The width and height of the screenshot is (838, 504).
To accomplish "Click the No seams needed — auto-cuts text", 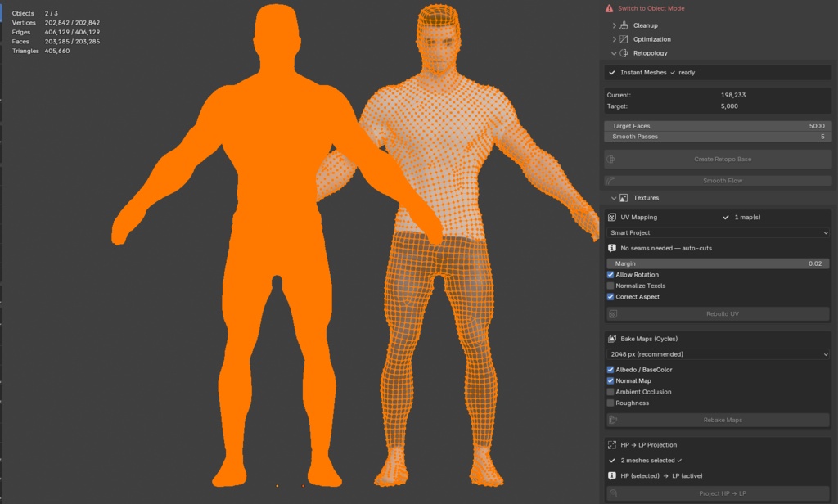I will tap(666, 248).
